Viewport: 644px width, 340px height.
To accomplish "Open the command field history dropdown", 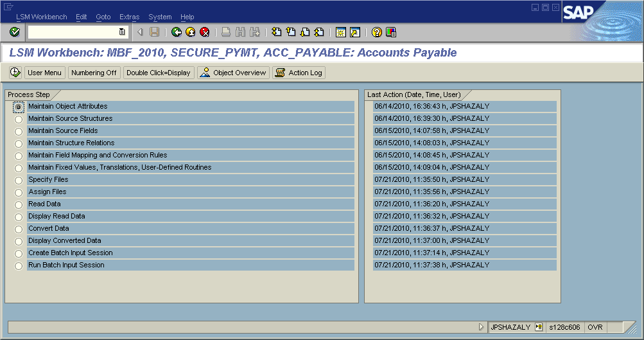I will [122, 32].
